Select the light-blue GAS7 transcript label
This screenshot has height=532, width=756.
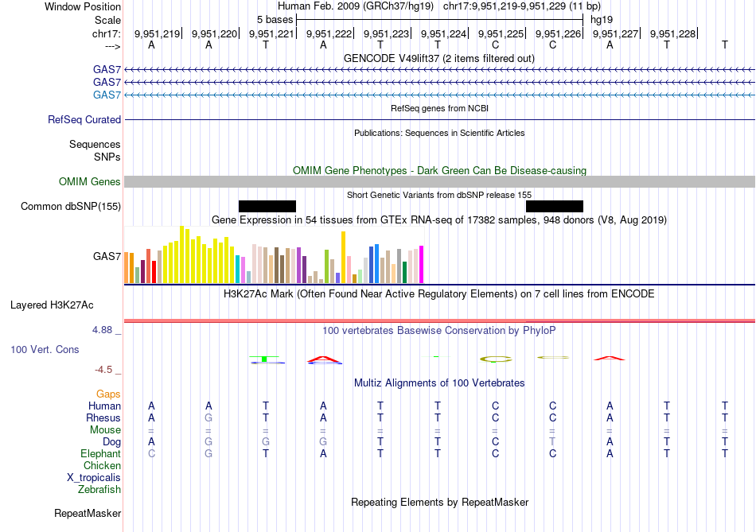pyautogui.click(x=107, y=95)
